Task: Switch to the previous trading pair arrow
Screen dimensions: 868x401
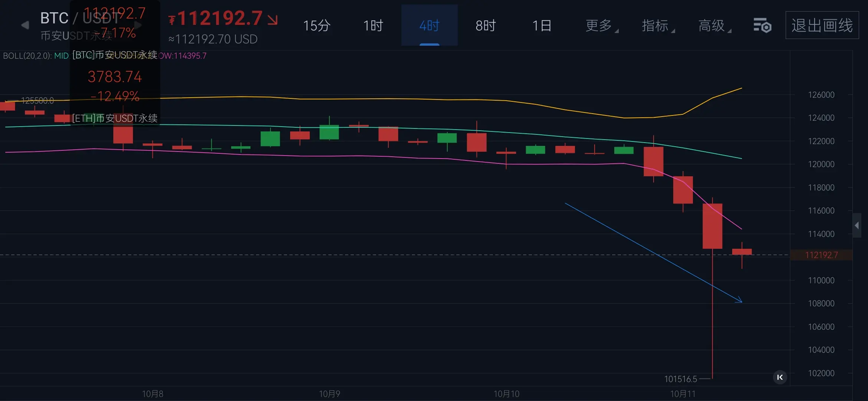Action: pos(25,25)
